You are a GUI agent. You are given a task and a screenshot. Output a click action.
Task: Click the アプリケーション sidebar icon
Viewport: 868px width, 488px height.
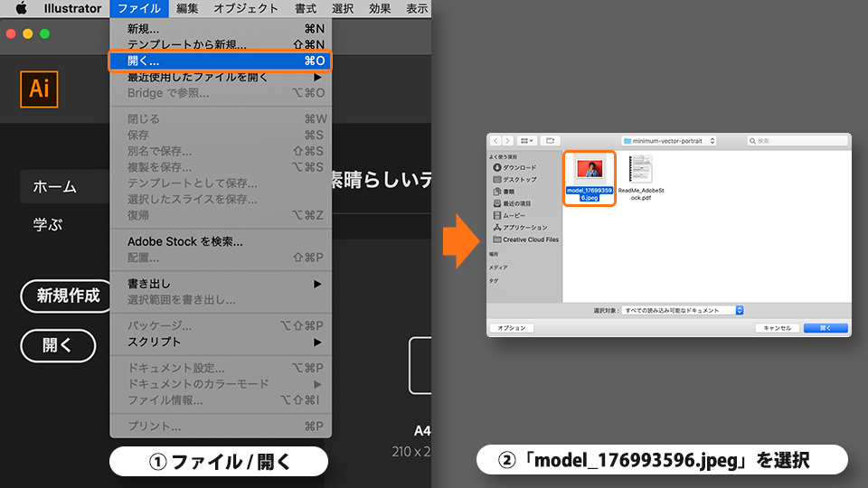[497, 228]
